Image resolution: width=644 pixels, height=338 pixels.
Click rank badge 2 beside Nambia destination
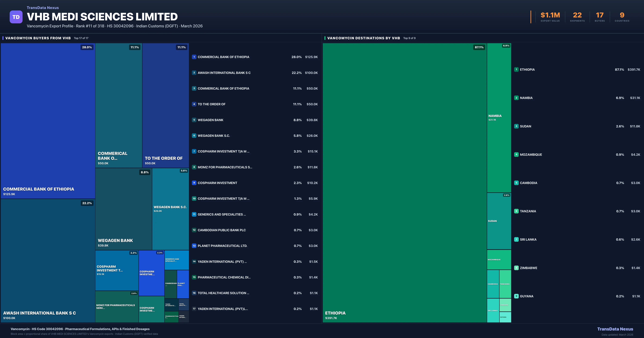(x=516, y=98)
